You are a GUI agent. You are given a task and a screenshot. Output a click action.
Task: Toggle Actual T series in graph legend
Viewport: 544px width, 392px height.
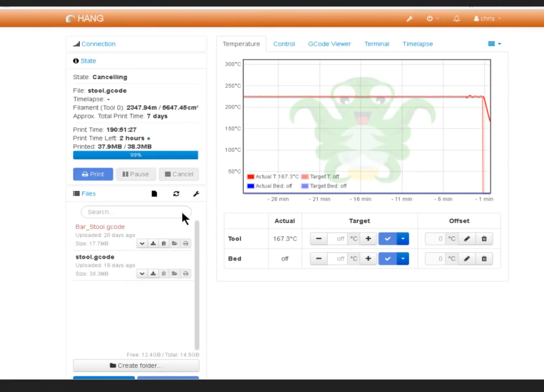click(273, 177)
